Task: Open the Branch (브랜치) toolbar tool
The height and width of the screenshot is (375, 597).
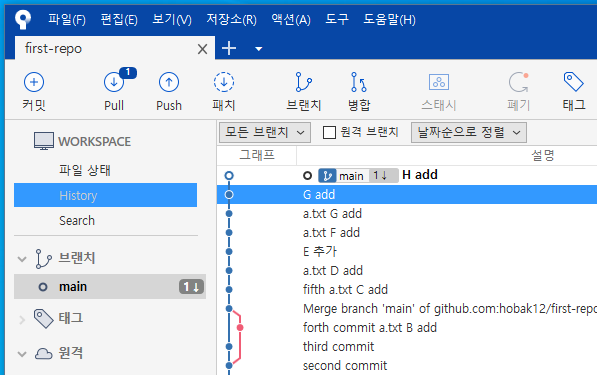Action: pos(303,82)
